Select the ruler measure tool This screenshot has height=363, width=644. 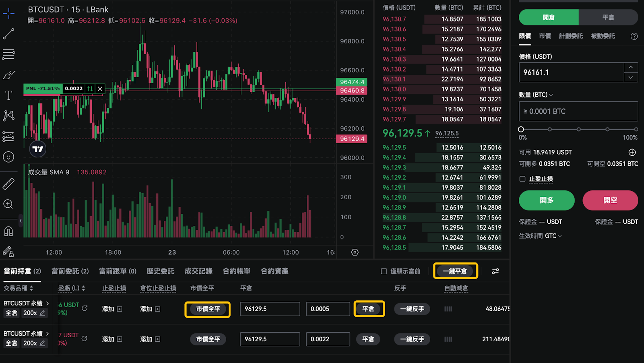pyautogui.click(x=8, y=184)
